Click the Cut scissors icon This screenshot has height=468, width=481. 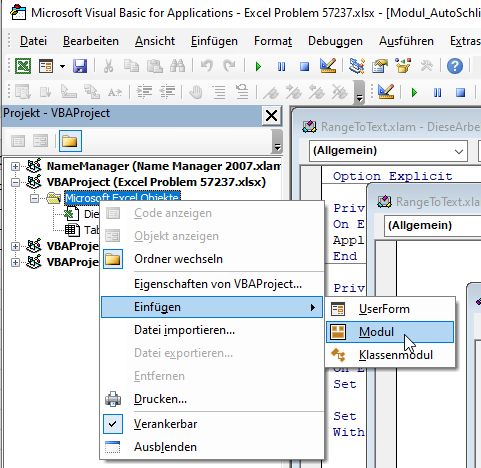(x=108, y=66)
